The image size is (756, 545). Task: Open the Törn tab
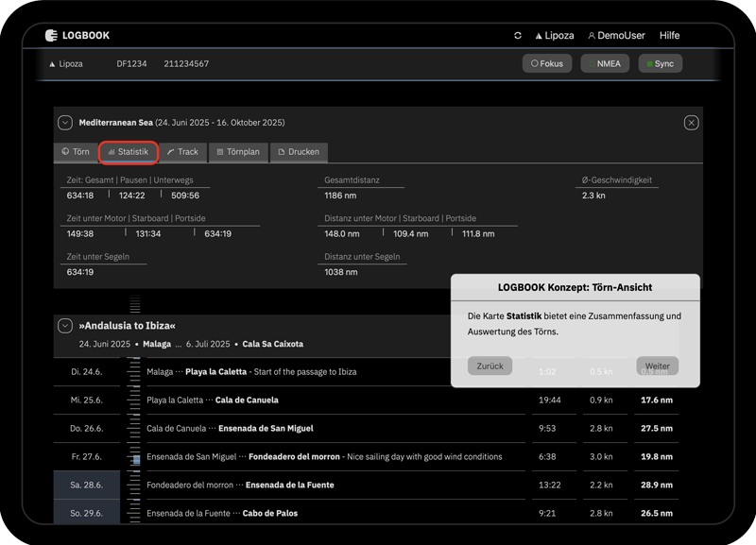[76, 152]
